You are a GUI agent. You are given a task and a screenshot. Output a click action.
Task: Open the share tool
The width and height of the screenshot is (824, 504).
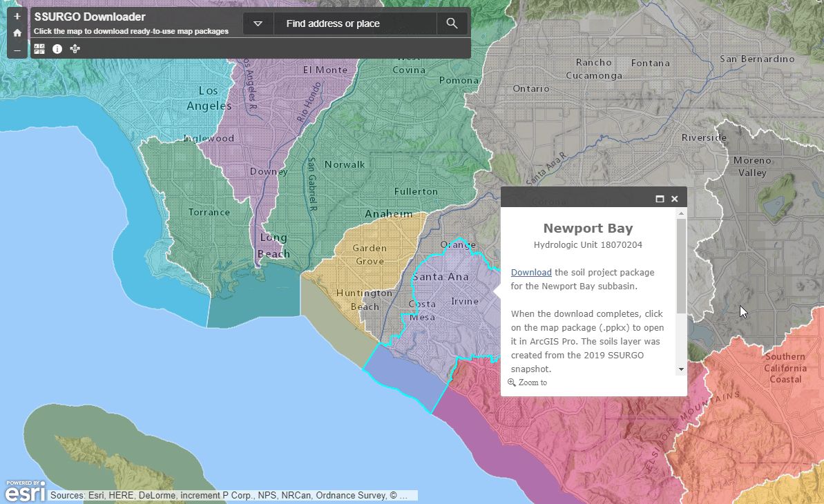pyautogui.click(x=75, y=49)
